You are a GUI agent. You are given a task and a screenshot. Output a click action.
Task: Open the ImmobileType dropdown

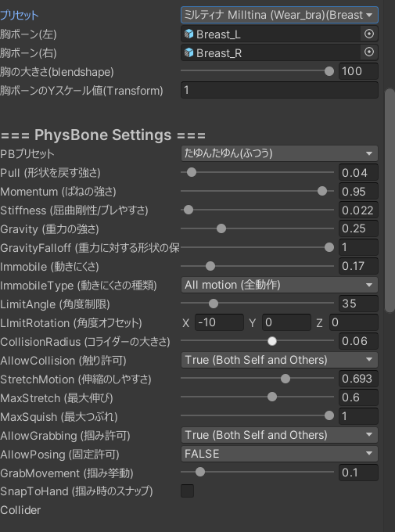pyautogui.click(x=279, y=285)
